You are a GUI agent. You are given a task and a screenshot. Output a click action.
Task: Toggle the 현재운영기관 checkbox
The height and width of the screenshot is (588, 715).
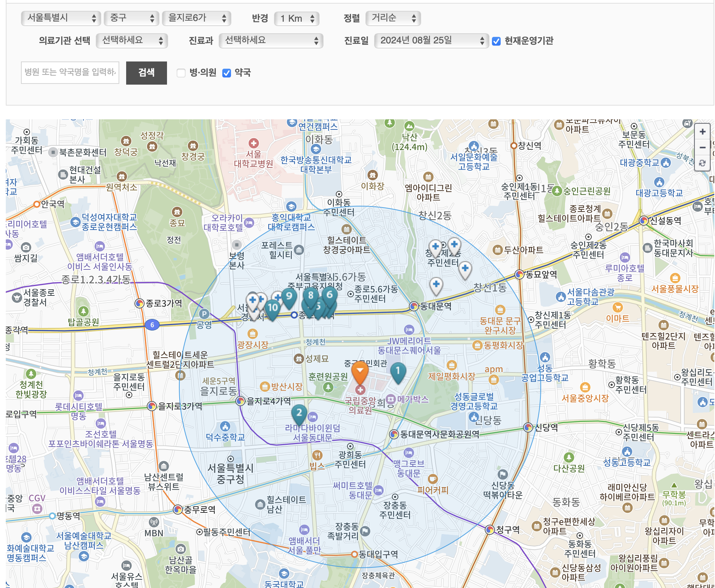497,41
